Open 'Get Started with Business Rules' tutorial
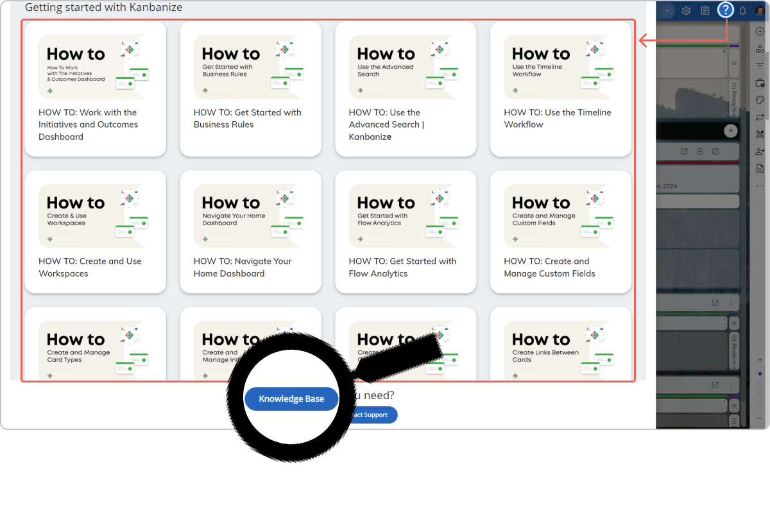 point(250,89)
